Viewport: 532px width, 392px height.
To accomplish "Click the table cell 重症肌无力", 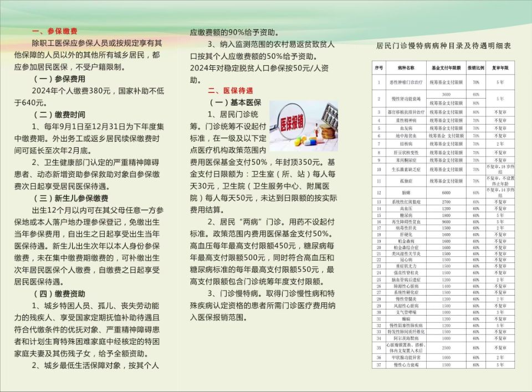I will pos(406,266).
